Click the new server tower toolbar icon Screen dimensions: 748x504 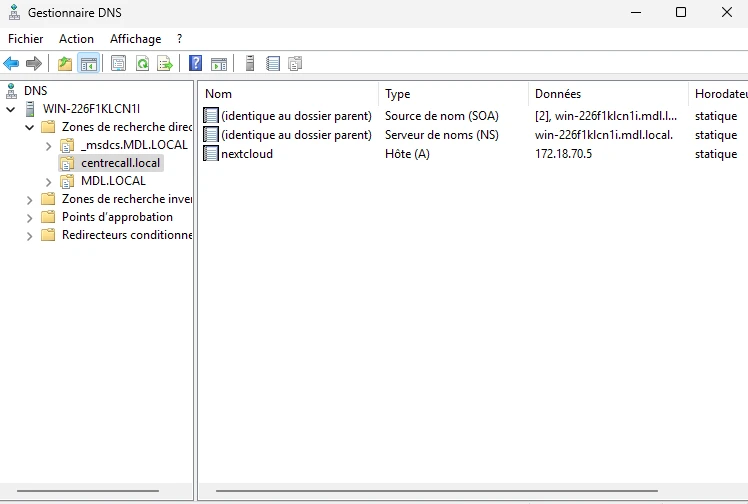[x=249, y=63]
